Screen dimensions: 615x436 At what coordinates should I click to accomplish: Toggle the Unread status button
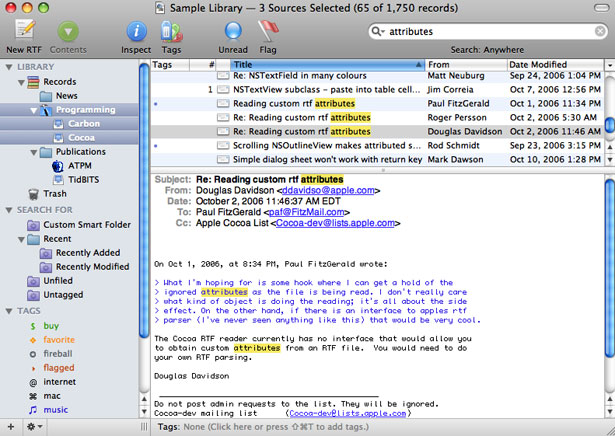[233, 31]
